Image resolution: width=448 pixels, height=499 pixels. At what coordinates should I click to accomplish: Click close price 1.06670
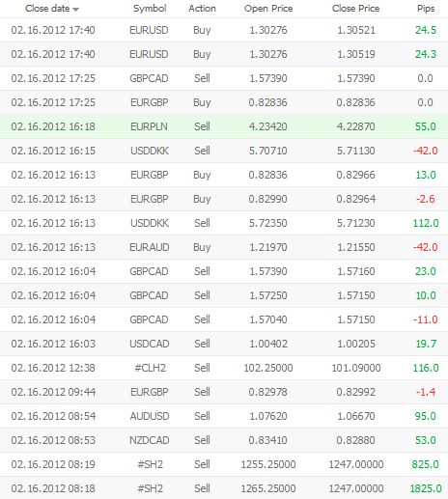coord(356,416)
